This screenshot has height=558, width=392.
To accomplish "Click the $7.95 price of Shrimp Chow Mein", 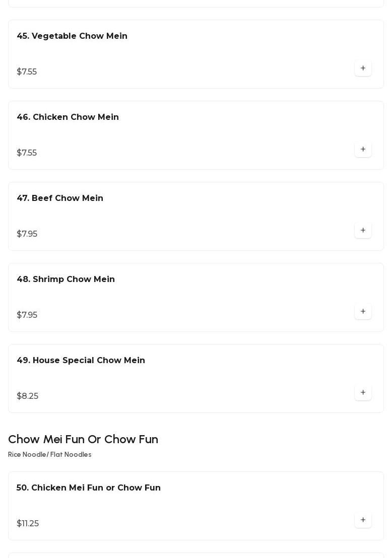I will point(27,315).
